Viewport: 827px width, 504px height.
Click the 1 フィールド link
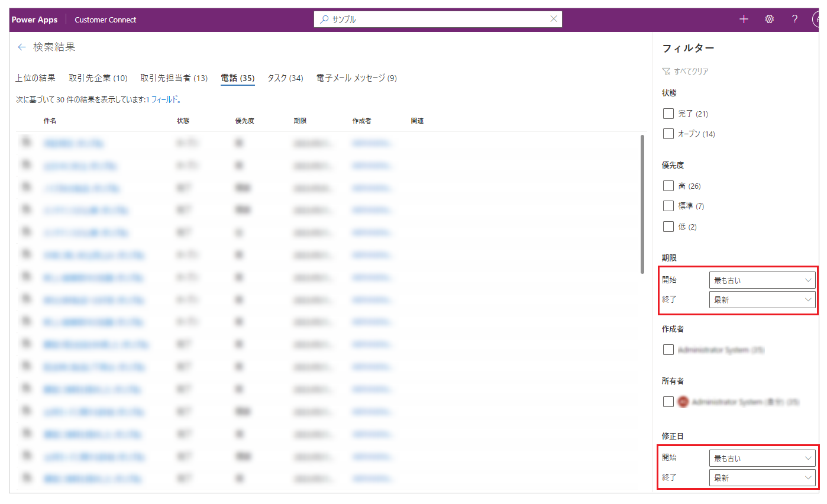point(161,100)
